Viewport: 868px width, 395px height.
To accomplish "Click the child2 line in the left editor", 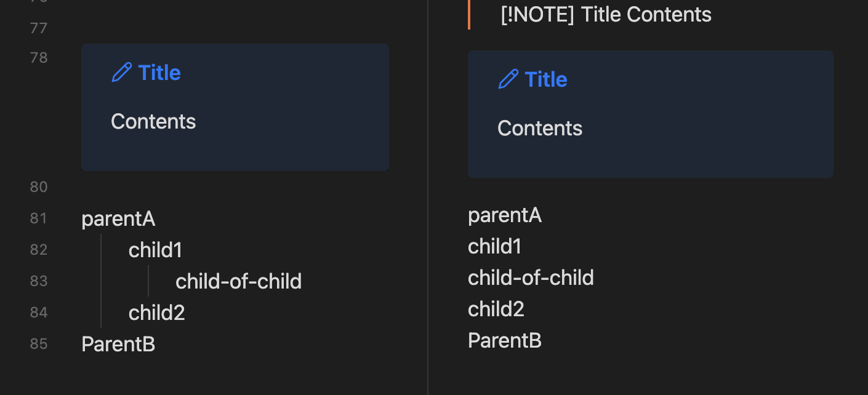I will 156,313.
